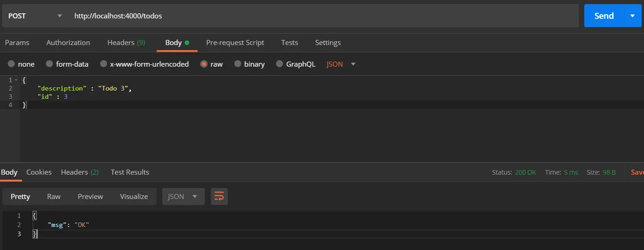Switch to the Authorization tab
Screen dimensions: 644x250
68,42
